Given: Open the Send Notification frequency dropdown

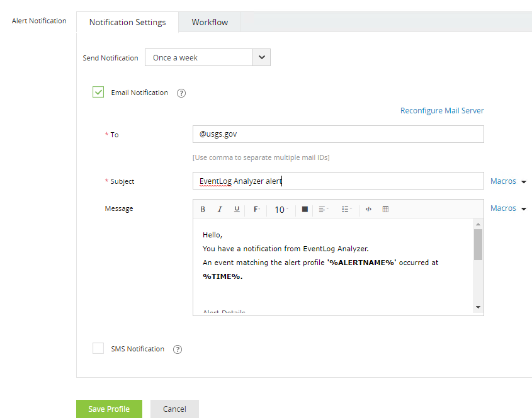Looking at the screenshot, I should (x=208, y=57).
